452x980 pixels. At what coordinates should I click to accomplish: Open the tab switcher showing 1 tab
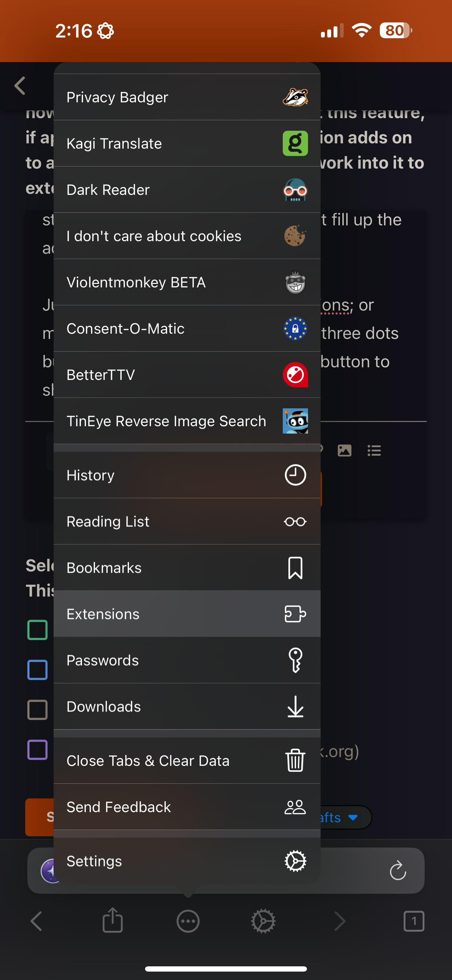tap(413, 921)
